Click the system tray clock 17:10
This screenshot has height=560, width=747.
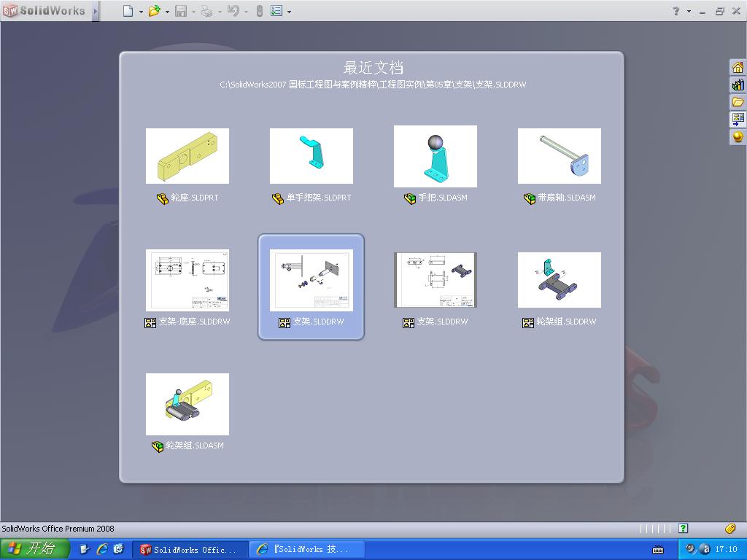pos(726,550)
